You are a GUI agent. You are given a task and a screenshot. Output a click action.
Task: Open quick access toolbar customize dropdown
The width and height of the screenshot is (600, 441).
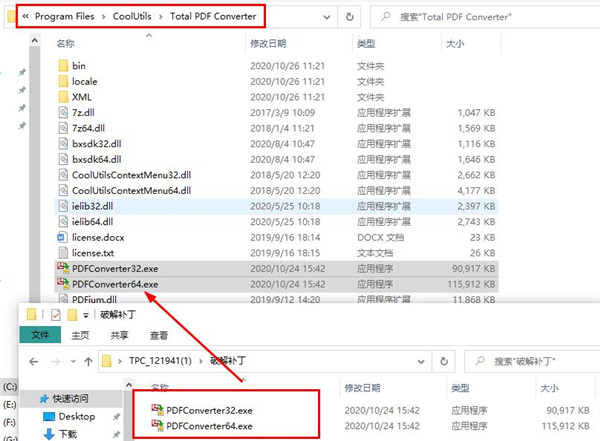86,315
